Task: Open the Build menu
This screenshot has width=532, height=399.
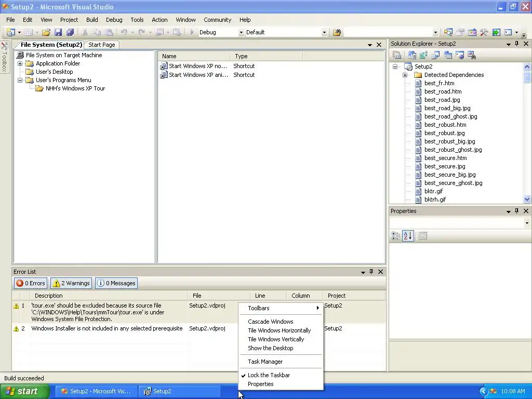Action: click(x=92, y=20)
